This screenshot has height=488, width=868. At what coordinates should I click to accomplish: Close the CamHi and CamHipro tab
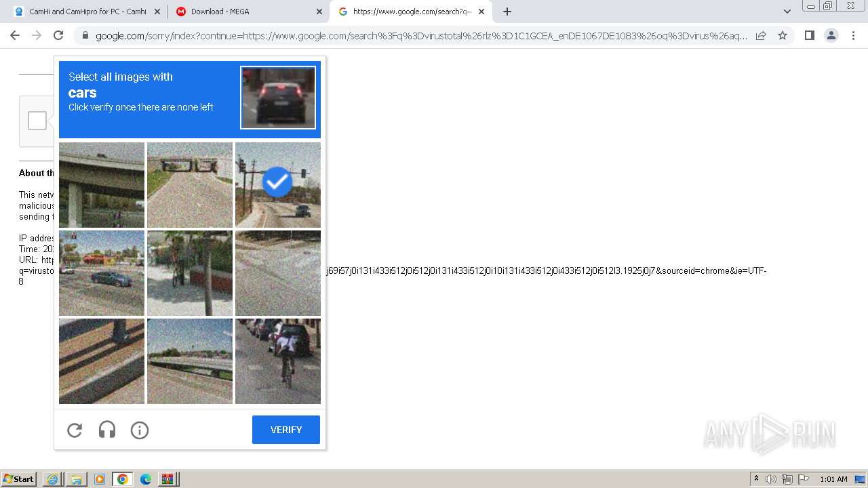click(157, 12)
